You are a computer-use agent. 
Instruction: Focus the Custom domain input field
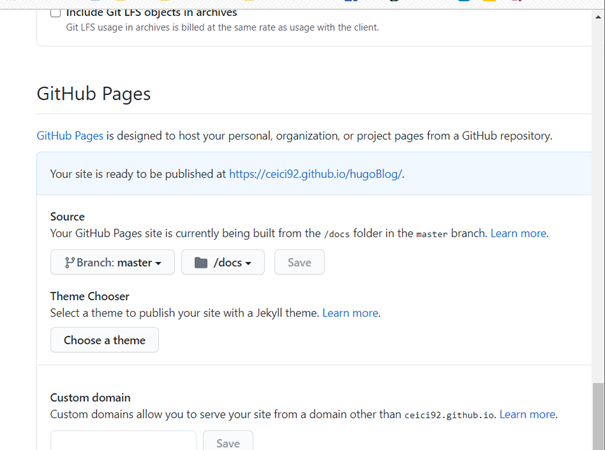pos(123,441)
